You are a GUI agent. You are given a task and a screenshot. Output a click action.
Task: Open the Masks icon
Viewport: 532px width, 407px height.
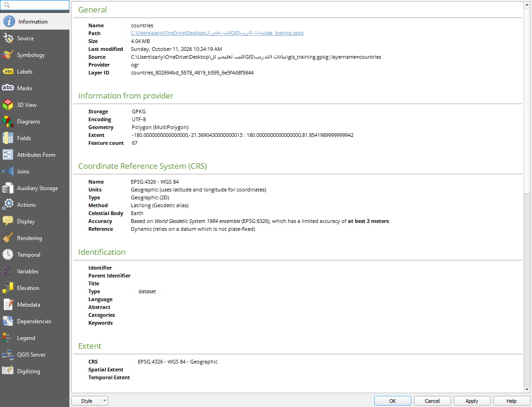click(8, 88)
